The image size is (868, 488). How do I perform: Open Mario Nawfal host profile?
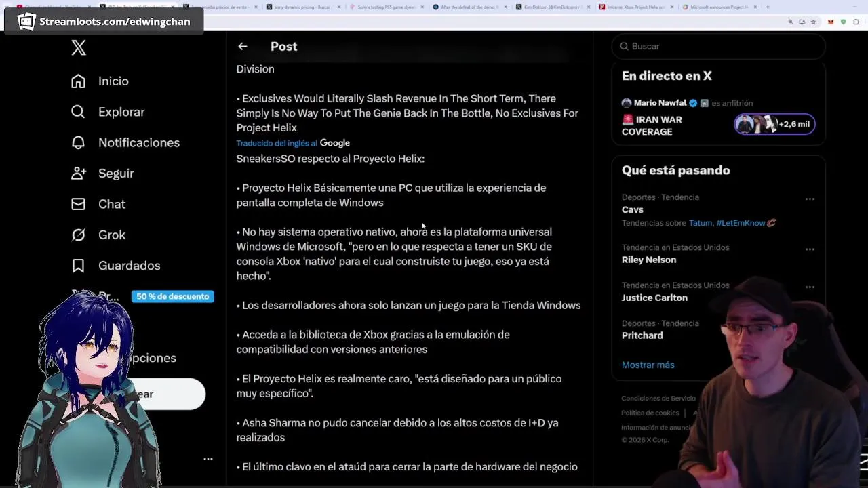(x=660, y=103)
